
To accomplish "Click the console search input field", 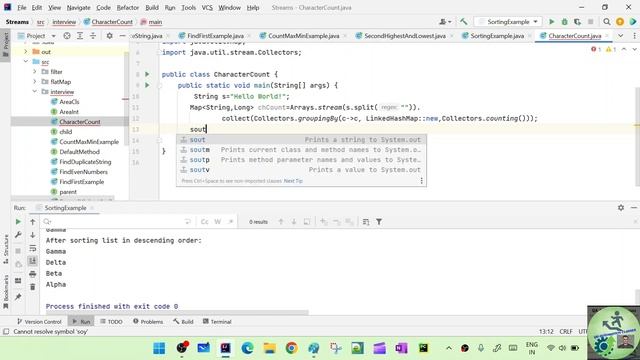I will coord(116,222).
